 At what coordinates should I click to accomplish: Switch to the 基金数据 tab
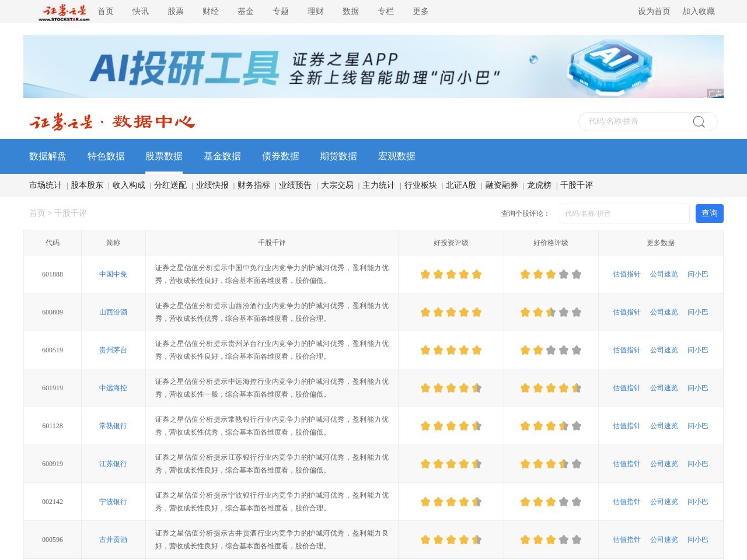pos(222,156)
